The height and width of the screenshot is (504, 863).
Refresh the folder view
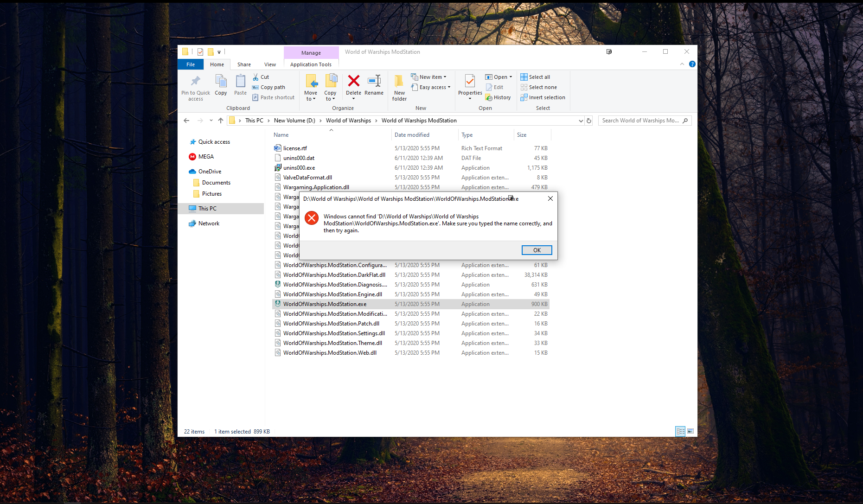pyautogui.click(x=589, y=121)
